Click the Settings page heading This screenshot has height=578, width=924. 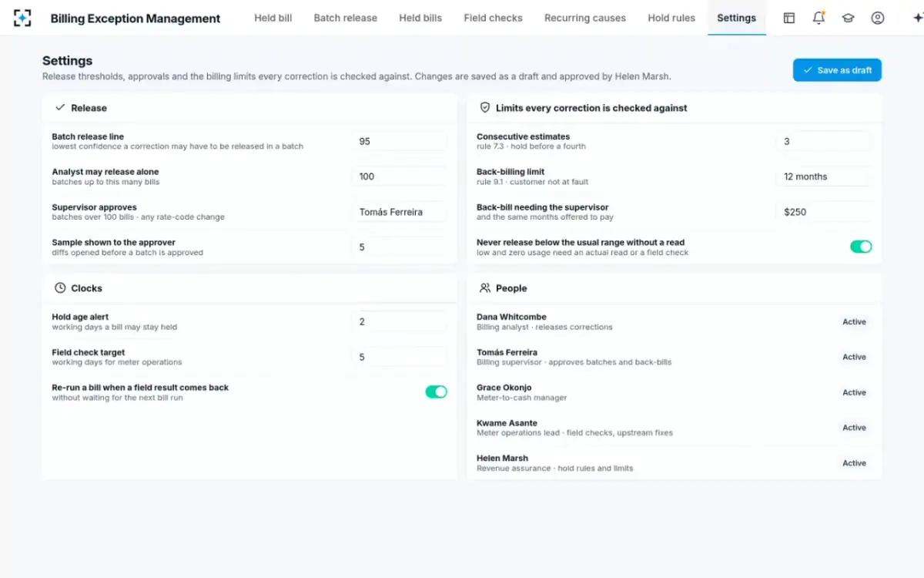67,61
